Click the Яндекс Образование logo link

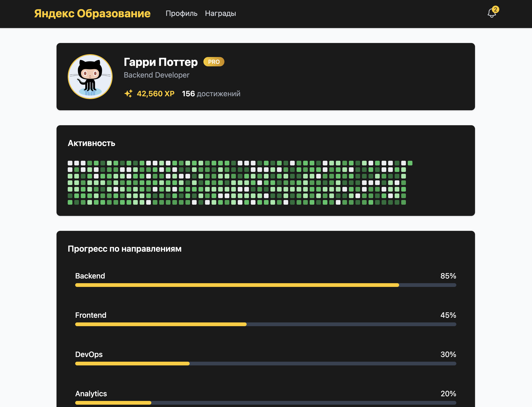coord(92,14)
